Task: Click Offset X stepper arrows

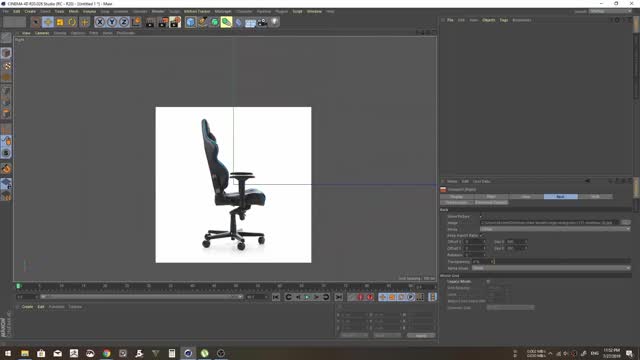Action: pos(484,242)
